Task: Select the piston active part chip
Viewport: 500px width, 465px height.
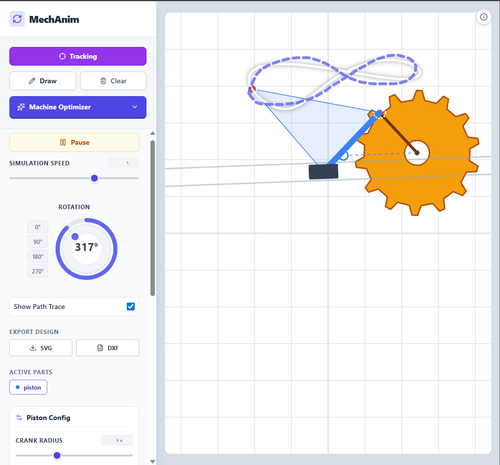Action: pyautogui.click(x=28, y=387)
